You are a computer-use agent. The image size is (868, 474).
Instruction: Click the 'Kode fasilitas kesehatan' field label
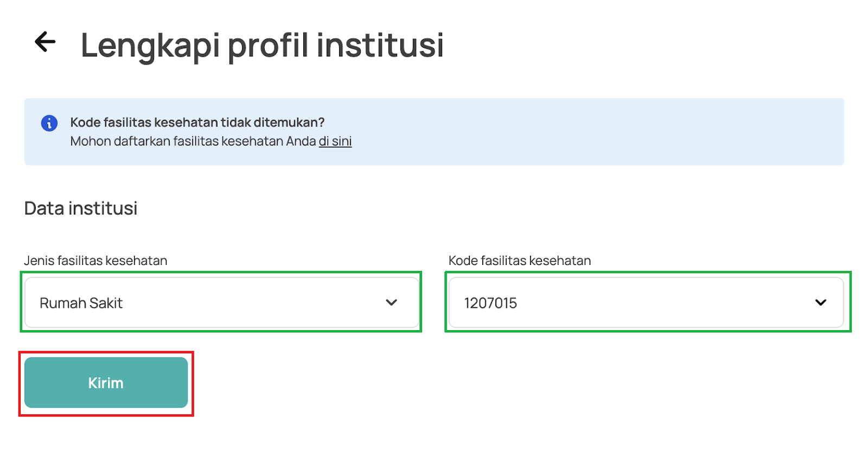tap(520, 261)
